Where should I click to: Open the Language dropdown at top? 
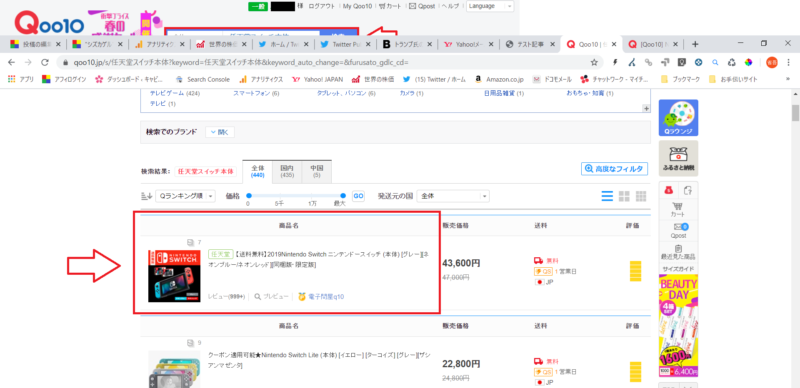[x=490, y=6]
